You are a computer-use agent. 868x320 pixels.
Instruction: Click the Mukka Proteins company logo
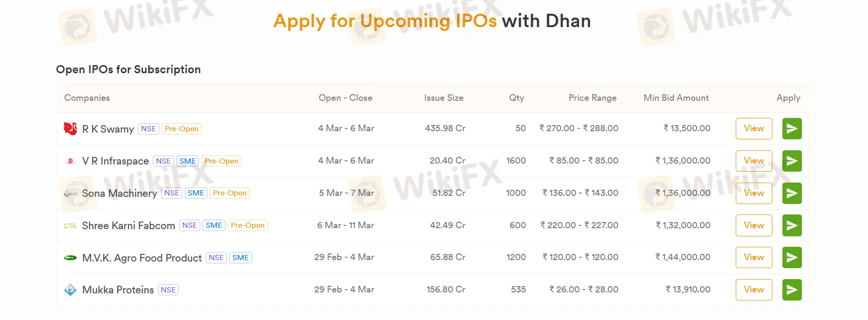70,290
